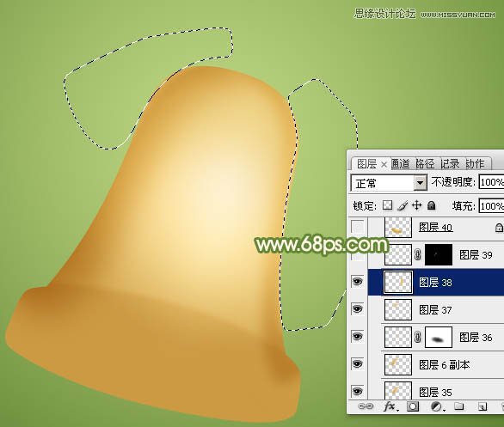Click the mask link icon on 图层 36

click(x=417, y=338)
